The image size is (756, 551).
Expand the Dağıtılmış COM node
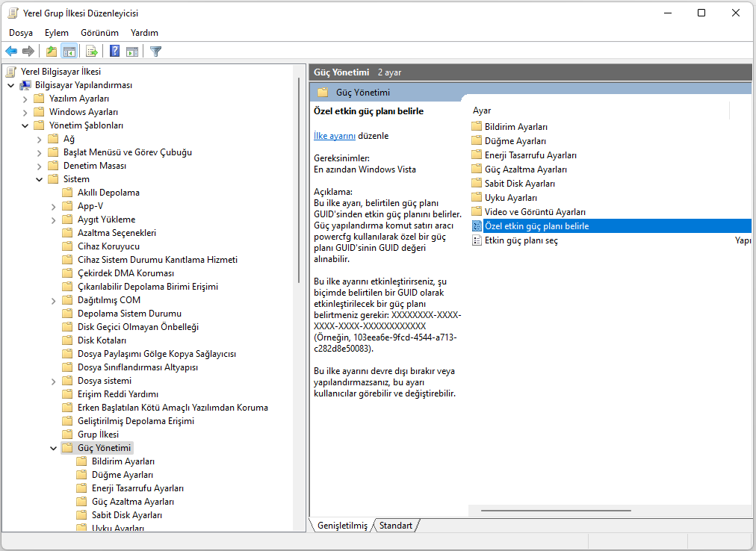coord(54,300)
